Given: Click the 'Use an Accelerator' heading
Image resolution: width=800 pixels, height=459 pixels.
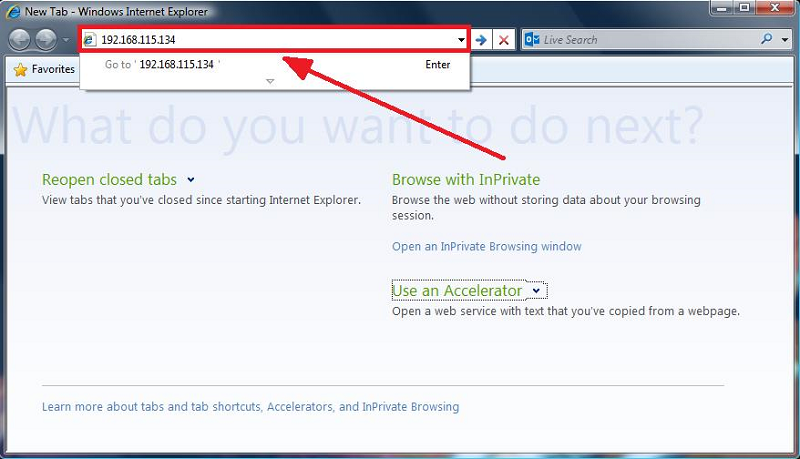Looking at the screenshot, I should [457, 291].
